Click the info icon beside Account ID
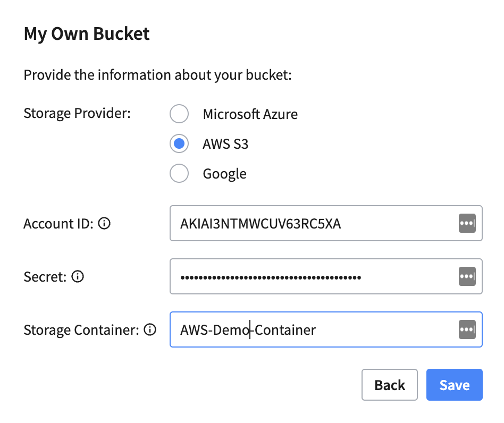504x423 pixels. 105,224
